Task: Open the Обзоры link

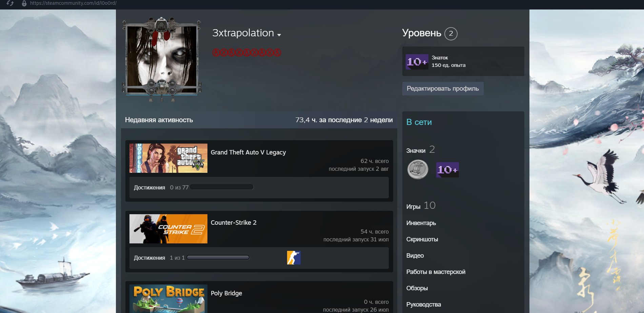Action: click(x=417, y=288)
